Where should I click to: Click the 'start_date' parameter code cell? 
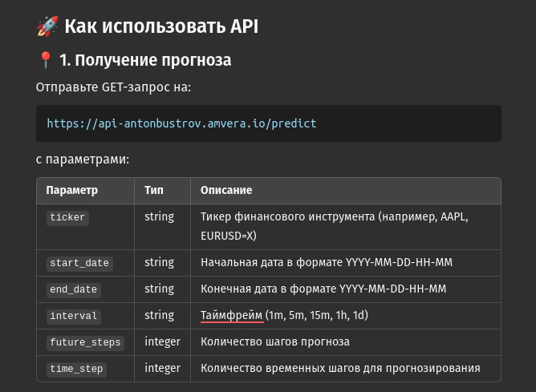79,263
